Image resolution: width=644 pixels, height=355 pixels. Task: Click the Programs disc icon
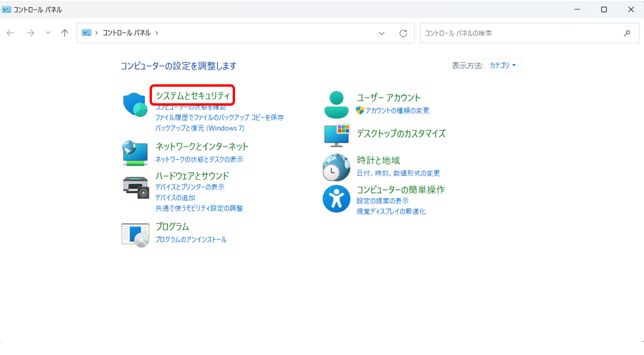tap(135, 235)
